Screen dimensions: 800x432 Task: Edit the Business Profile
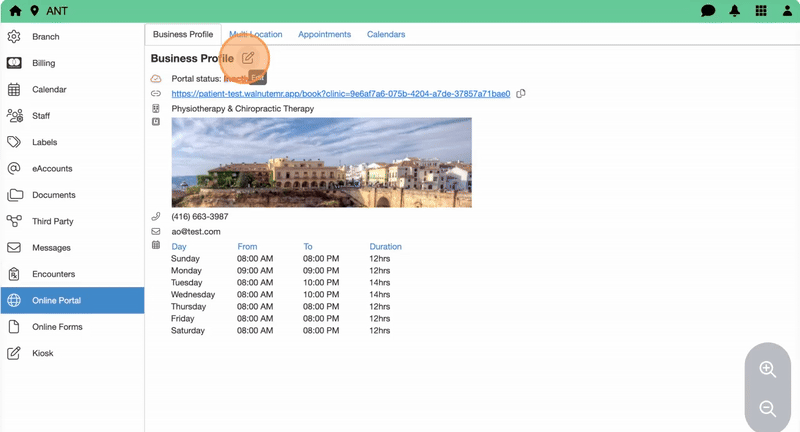[x=248, y=58]
